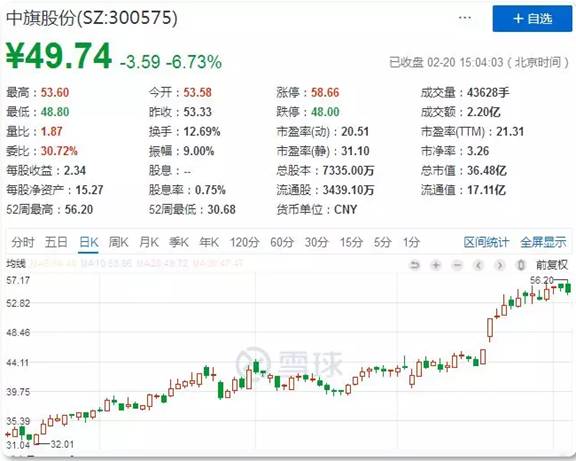The width and height of the screenshot is (576, 461).
Task: Select the 周K chart tab
Action: pyautogui.click(x=118, y=242)
